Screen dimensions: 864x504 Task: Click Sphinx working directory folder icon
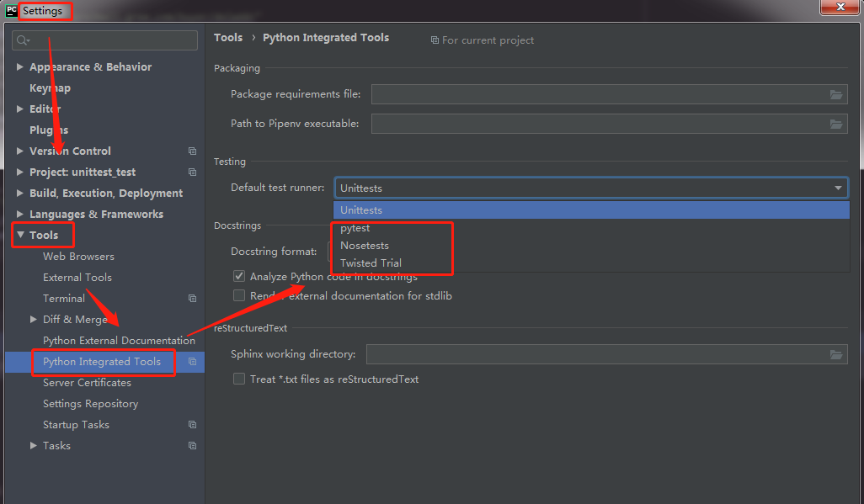(836, 355)
